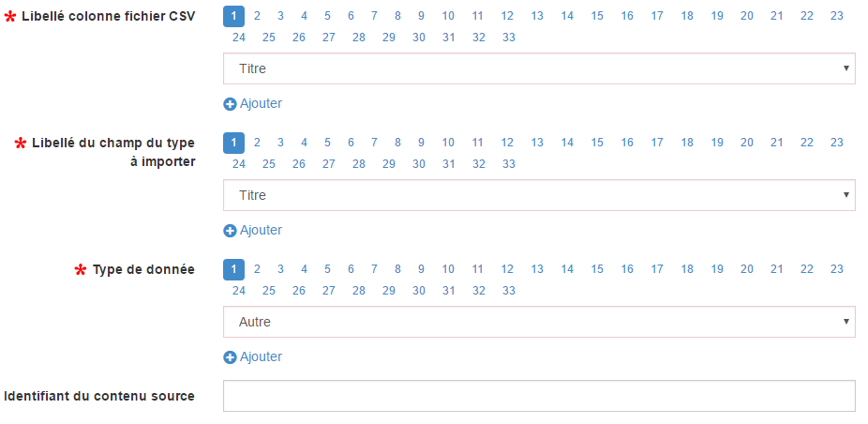The image size is (868, 424).
Task: Click plus icon under Libellé du champ du type
Action: pyautogui.click(x=230, y=231)
